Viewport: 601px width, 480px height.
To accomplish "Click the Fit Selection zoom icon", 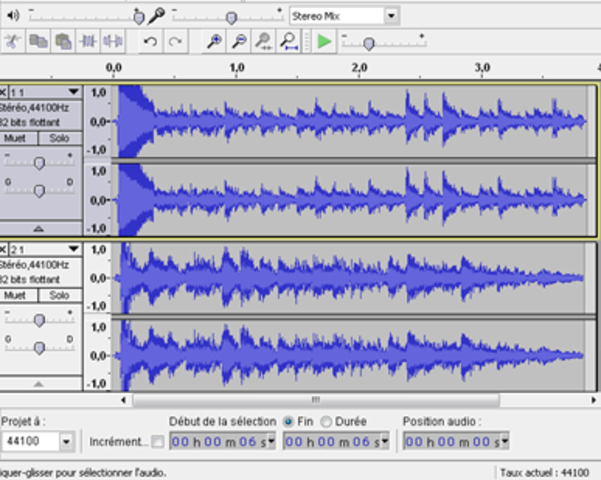I will click(x=264, y=41).
